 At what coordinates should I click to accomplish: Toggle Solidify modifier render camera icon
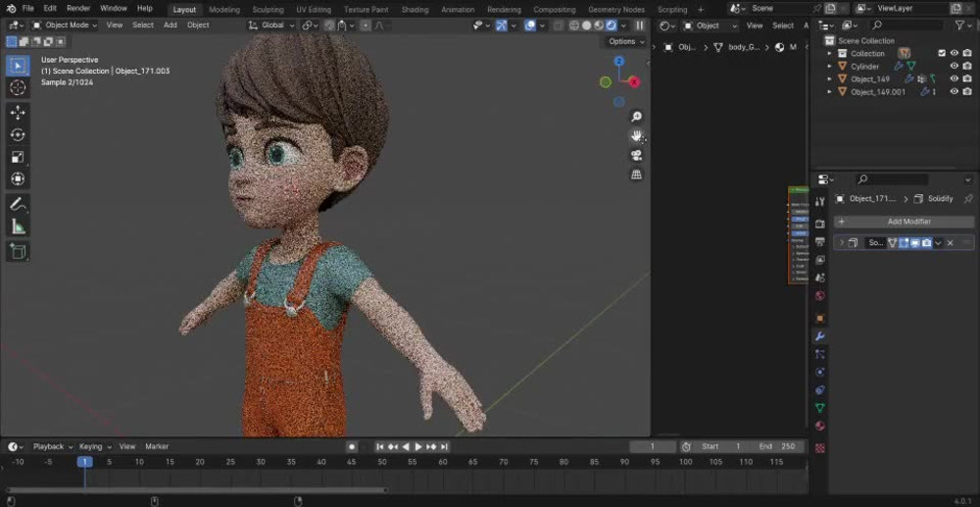926,242
